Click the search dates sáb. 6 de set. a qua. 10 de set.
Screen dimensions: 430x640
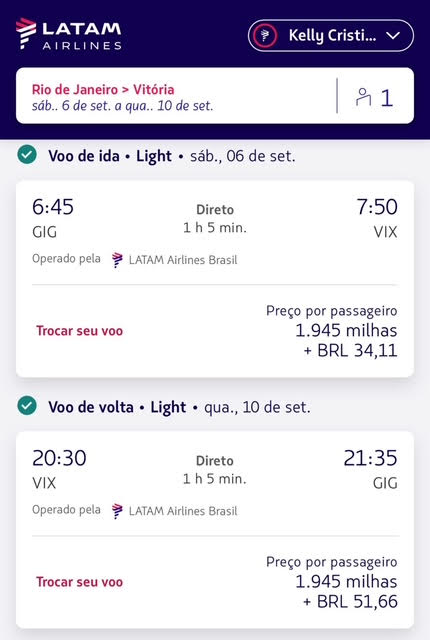coord(122,106)
